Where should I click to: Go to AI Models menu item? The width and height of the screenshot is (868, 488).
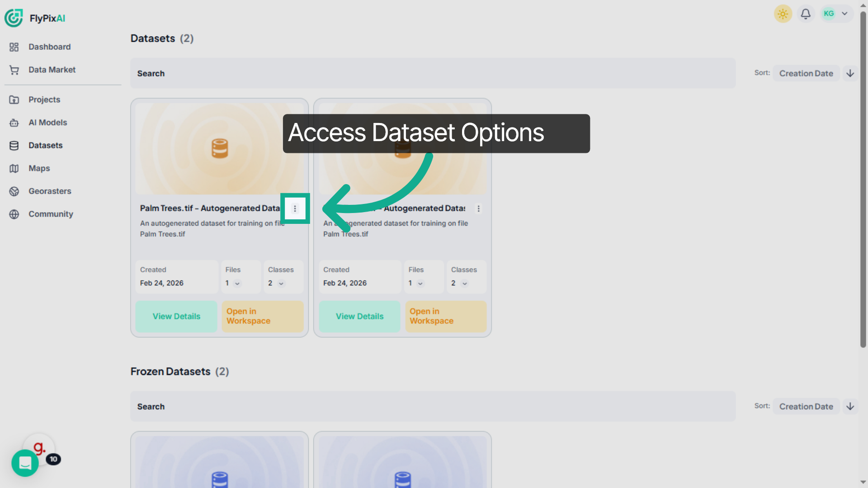coord(47,123)
